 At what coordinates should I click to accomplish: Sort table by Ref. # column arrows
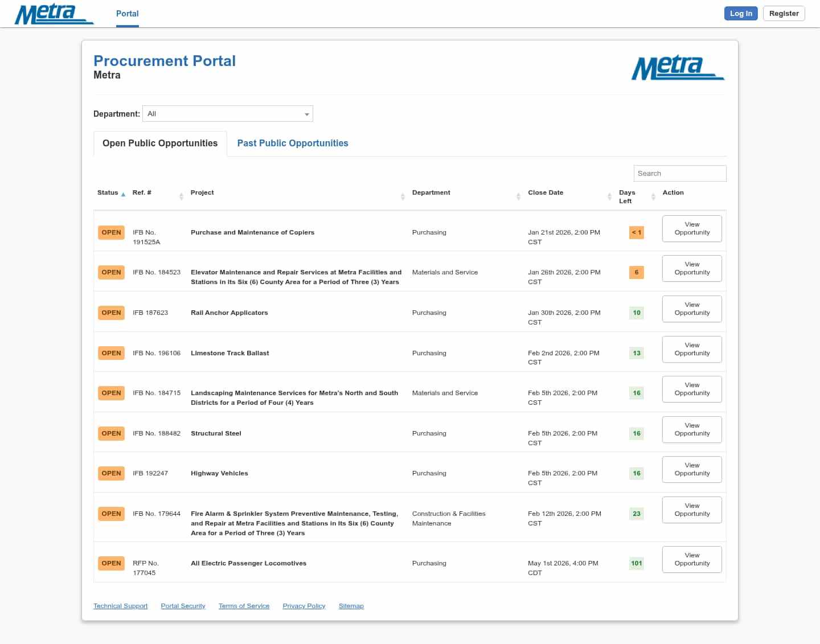tap(181, 196)
